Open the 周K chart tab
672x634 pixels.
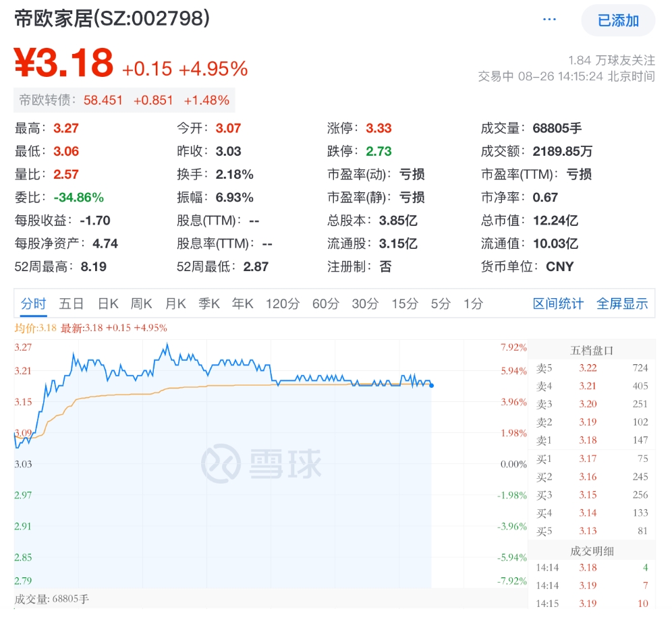141,304
